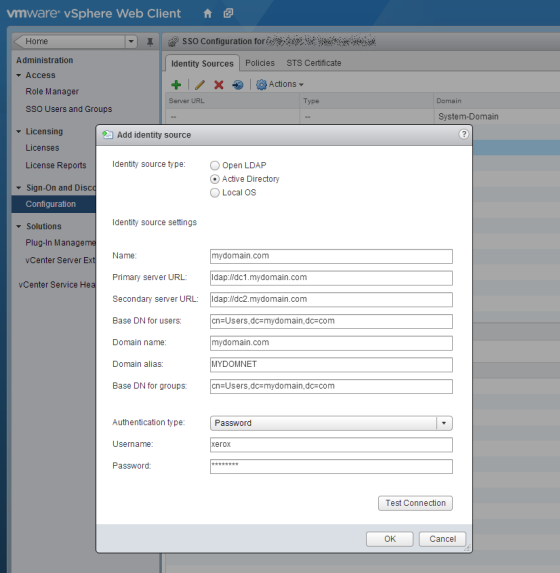Screen dimensions: 560x573
Task: Click the Test Connection button
Action: coord(415,503)
